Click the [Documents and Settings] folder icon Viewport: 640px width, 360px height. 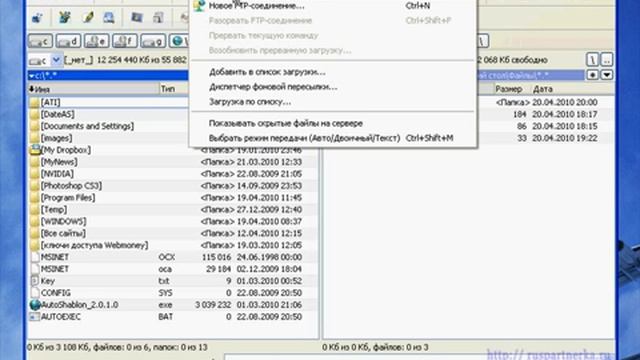[35, 126]
